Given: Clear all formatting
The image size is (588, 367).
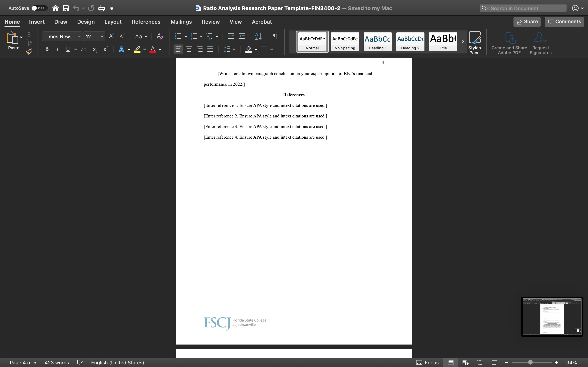Looking at the screenshot, I should [159, 36].
